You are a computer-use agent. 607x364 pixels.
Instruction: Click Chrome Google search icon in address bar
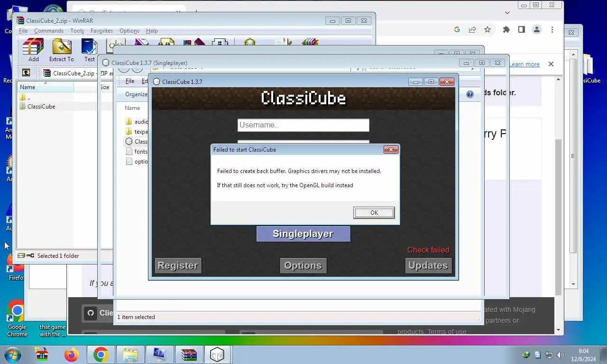point(457,29)
